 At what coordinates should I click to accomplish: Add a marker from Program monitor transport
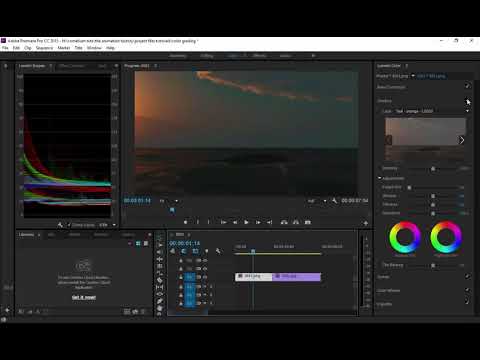[186, 222]
